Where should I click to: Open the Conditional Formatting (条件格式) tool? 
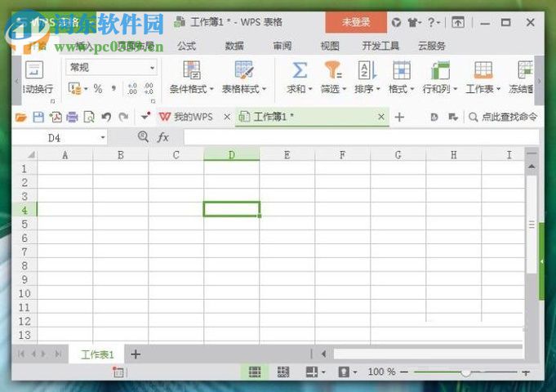tap(192, 77)
